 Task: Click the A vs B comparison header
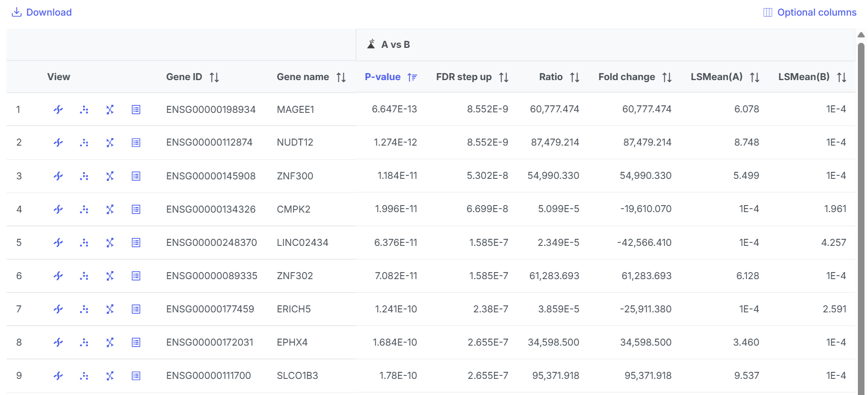[x=395, y=44]
